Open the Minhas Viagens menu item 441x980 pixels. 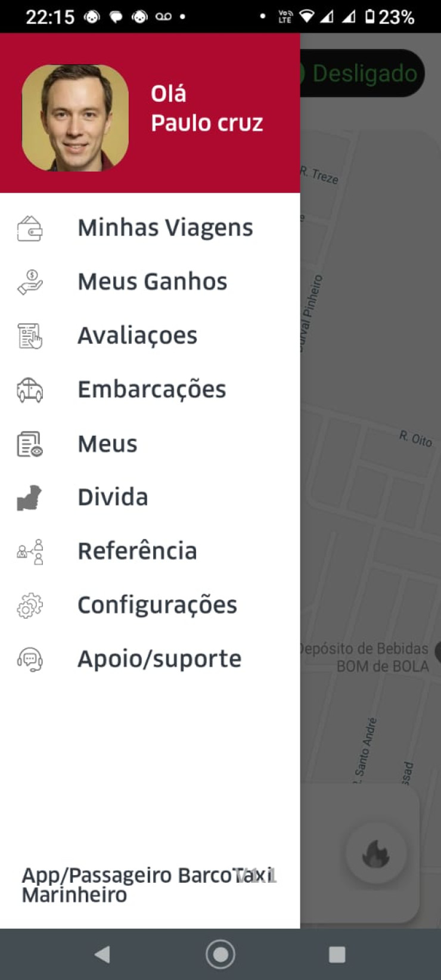pyautogui.click(x=165, y=228)
